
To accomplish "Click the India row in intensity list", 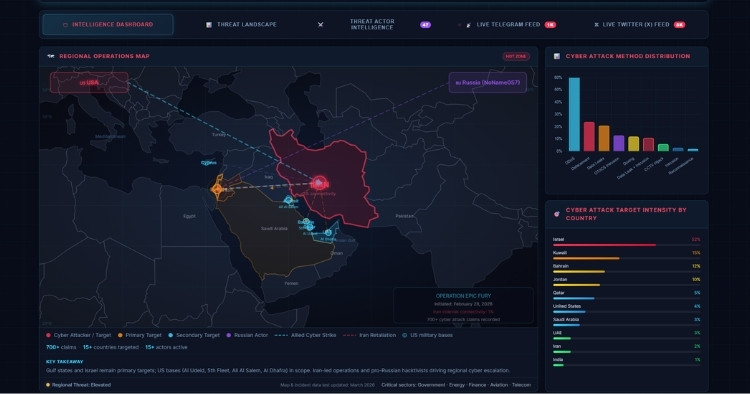I will point(627,362).
